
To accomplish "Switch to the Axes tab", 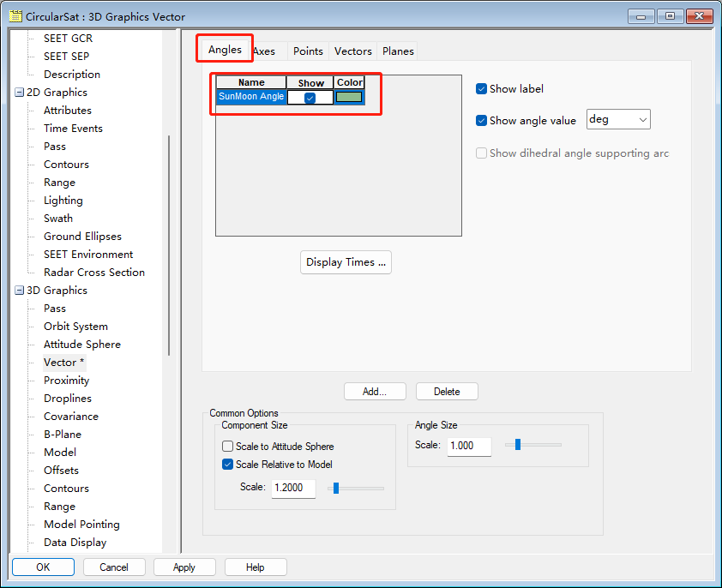I will (267, 51).
